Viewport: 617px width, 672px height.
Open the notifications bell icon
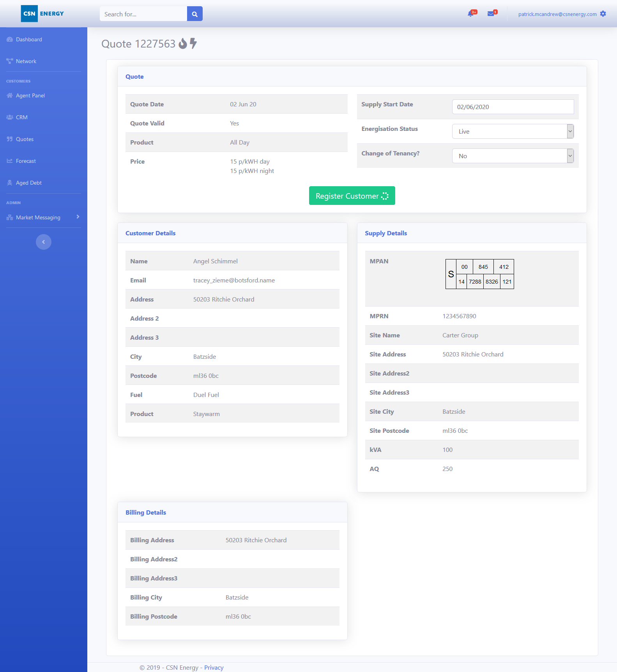[x=471, y=14]
